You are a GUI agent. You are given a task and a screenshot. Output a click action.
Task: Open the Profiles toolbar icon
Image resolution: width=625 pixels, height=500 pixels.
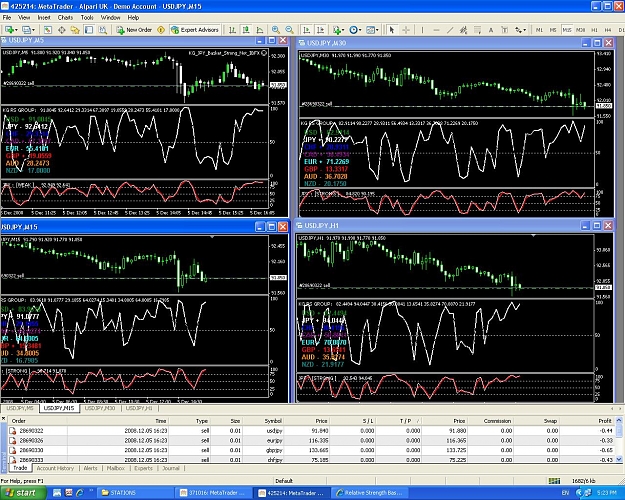(x=26, y=30)
